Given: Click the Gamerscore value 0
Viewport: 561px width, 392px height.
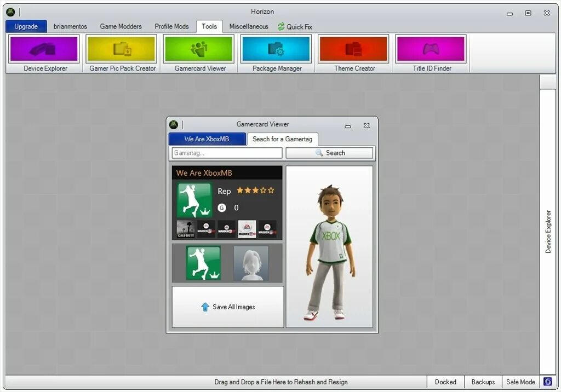Looking at the screenshot, I should [x=236, y=208].
